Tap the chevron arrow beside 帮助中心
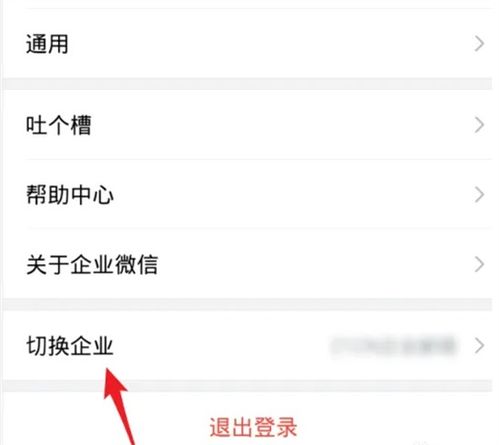Screen dimensions: 499x445 (479, 195)
